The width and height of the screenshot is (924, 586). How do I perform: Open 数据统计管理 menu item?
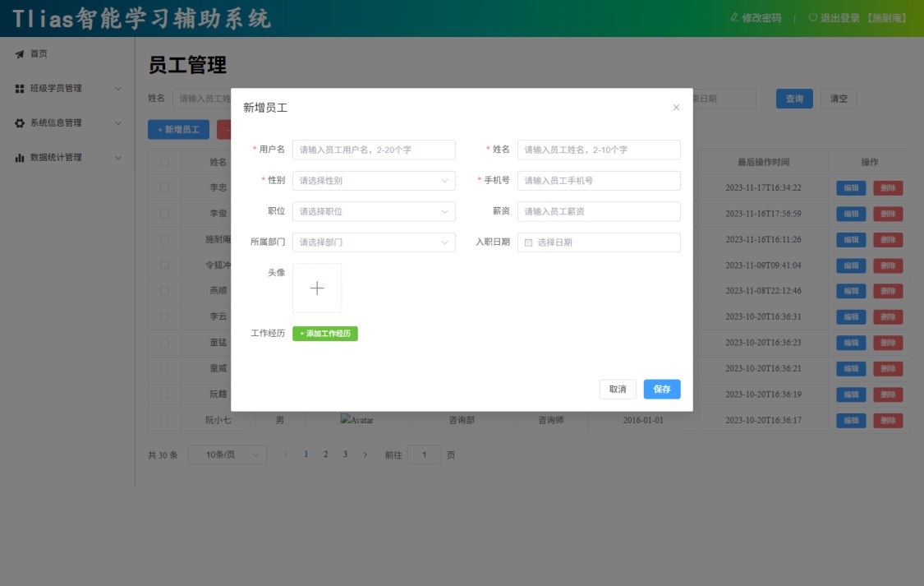(56, 158)
